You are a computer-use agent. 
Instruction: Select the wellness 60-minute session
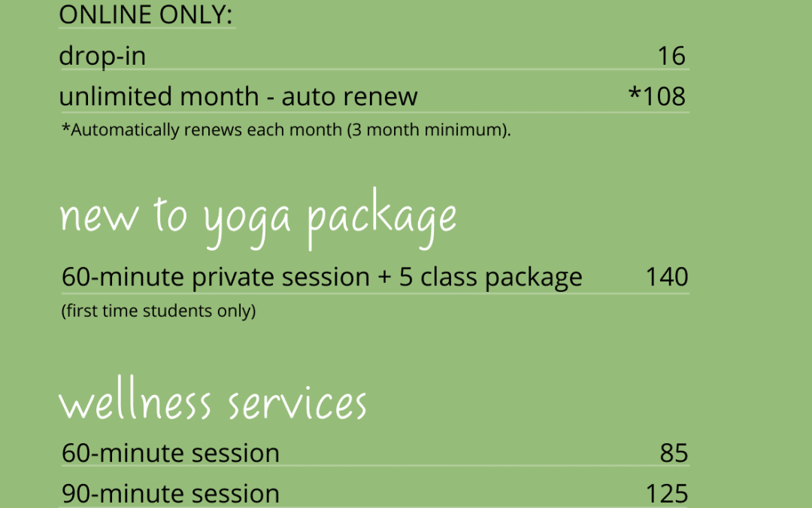(171, 453)
